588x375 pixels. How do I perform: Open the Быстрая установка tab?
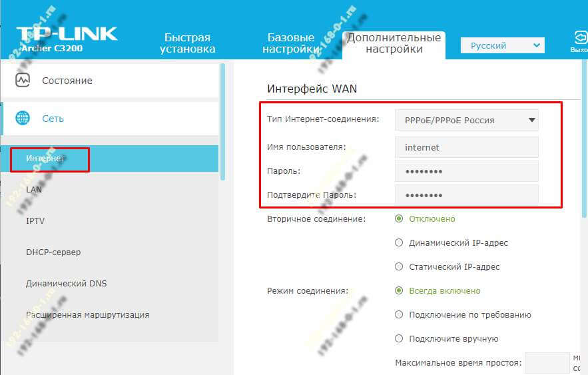pos(188,43)
